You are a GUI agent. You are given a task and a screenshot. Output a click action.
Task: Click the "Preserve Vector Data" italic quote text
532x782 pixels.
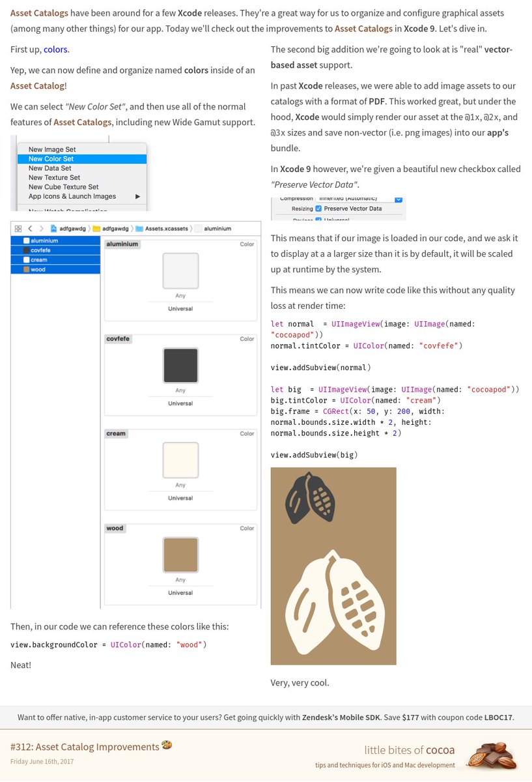click(x=315, y=184)
